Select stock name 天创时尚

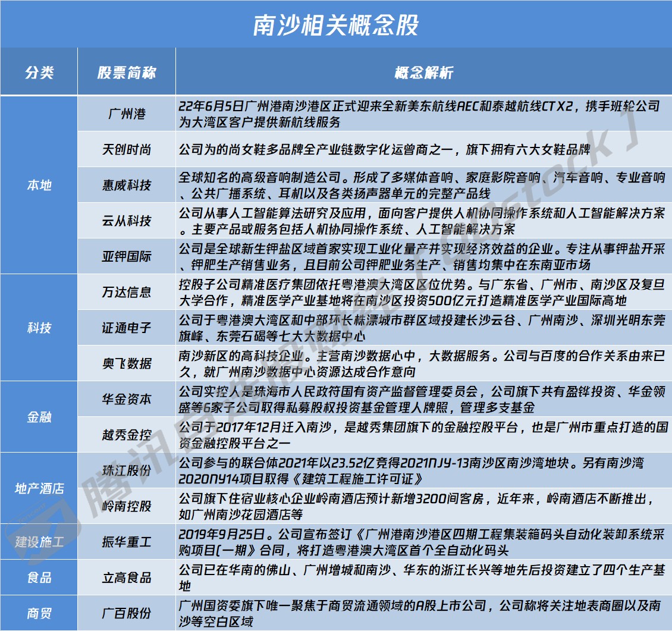click(x=127, y=149)
